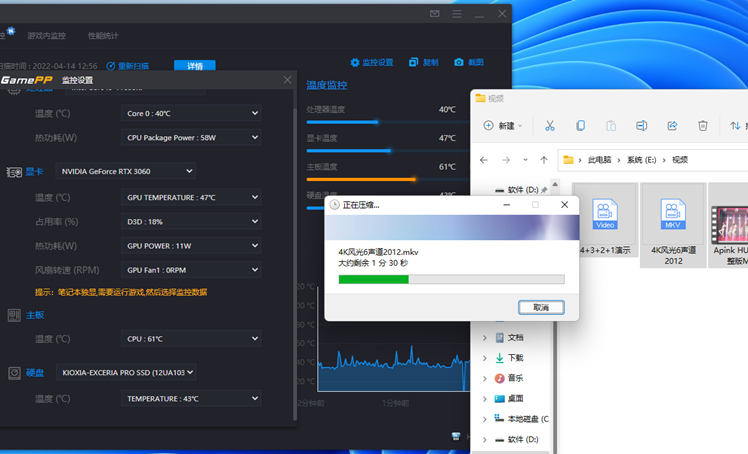Image resolution: width=748 pixels, height=454 pixels.
Task: Select the Apink video thumbnail
Action: (729, 225)
